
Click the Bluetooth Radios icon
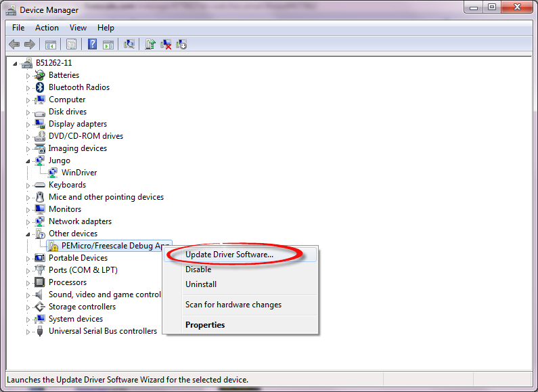click(x=40, y=87)
